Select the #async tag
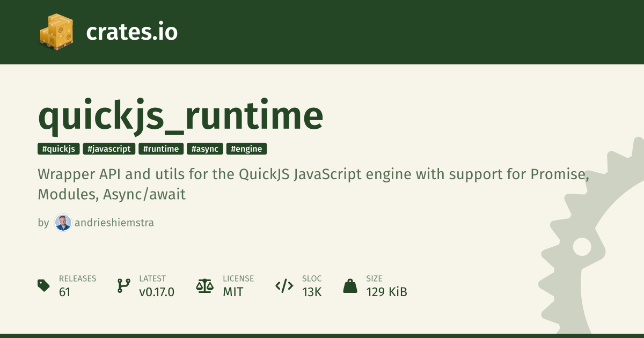 [205, 149]
